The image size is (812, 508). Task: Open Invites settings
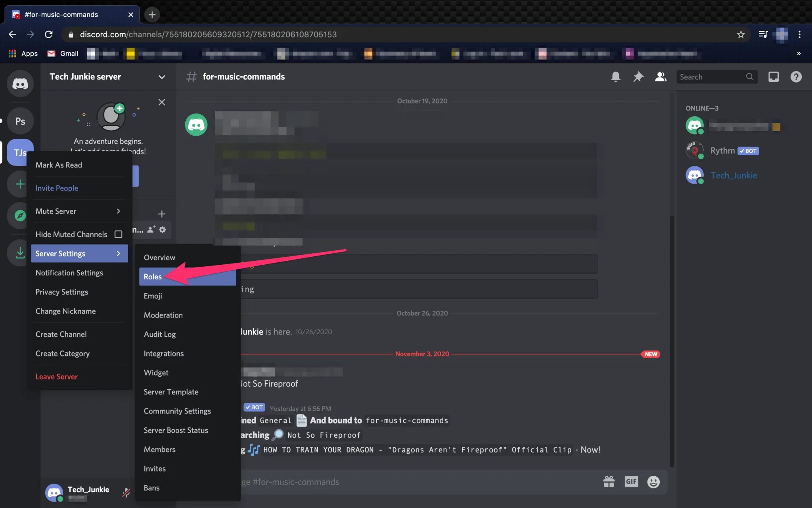pos(188,469)
